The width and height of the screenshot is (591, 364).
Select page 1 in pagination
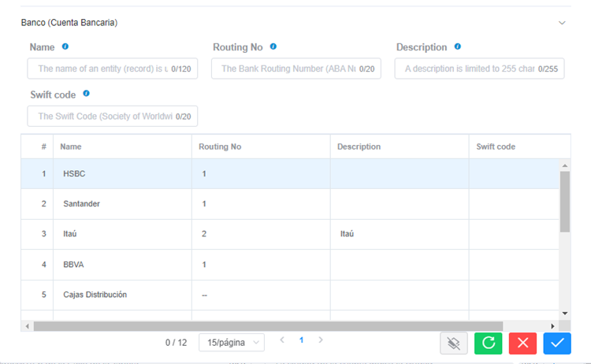301,340
